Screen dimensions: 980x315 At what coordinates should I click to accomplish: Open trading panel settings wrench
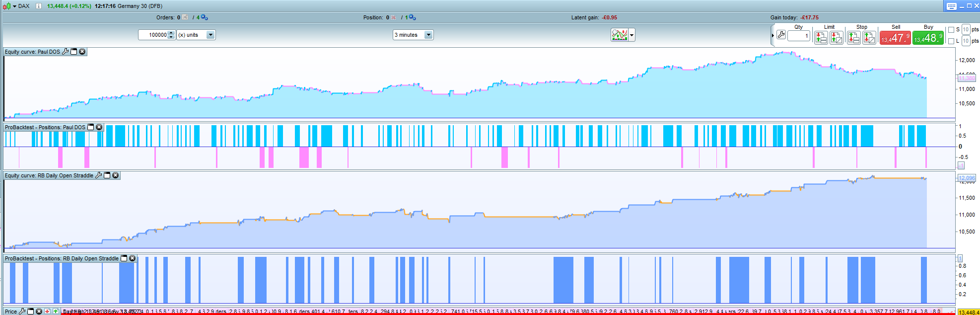click(781, 35)
